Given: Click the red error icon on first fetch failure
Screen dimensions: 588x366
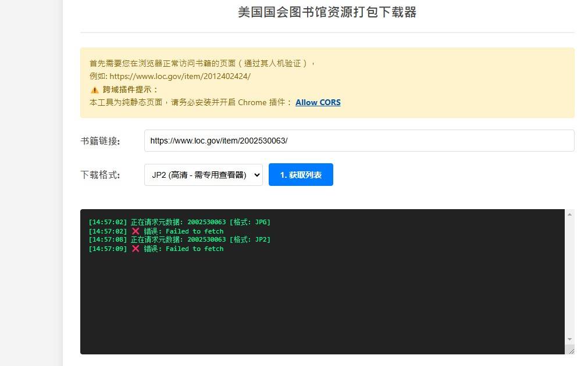Looking at the screenshot, I should point(135,231).
